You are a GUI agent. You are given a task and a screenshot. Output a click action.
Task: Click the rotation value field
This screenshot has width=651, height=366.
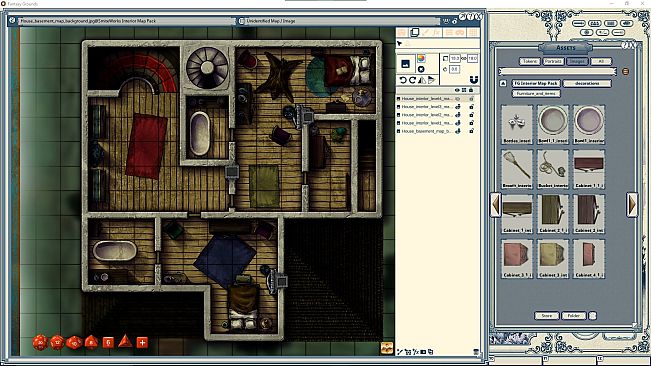click(x=455, y=69)
